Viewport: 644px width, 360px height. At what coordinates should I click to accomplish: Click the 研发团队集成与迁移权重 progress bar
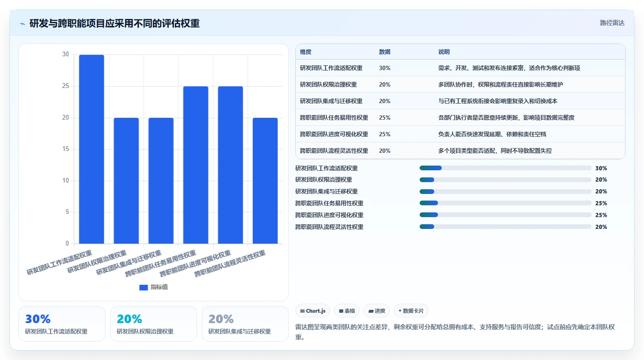tap(506, 192)
